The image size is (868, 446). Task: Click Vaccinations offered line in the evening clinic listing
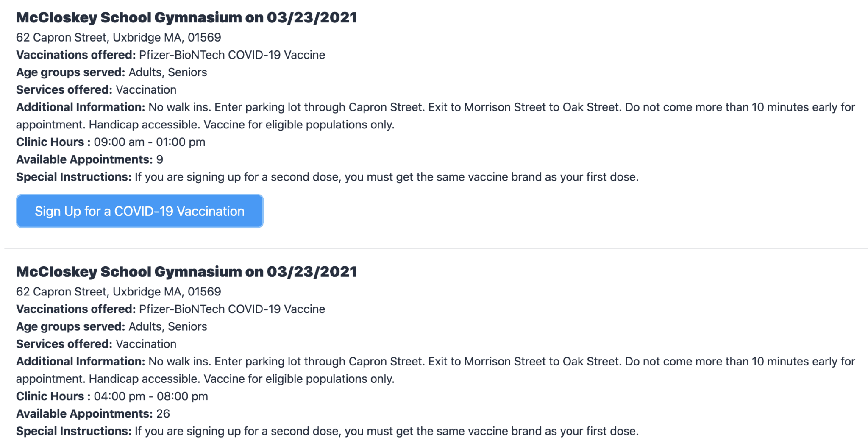(170, 309)
